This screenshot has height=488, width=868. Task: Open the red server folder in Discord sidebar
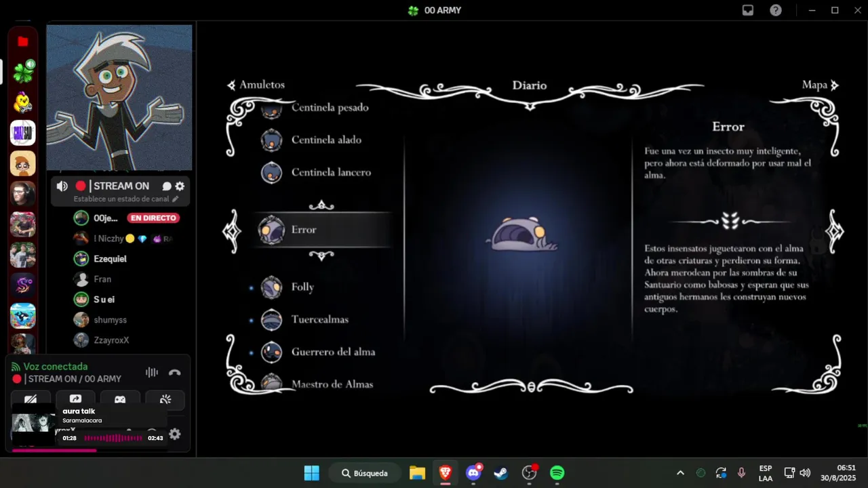click(x=22, y=41)
